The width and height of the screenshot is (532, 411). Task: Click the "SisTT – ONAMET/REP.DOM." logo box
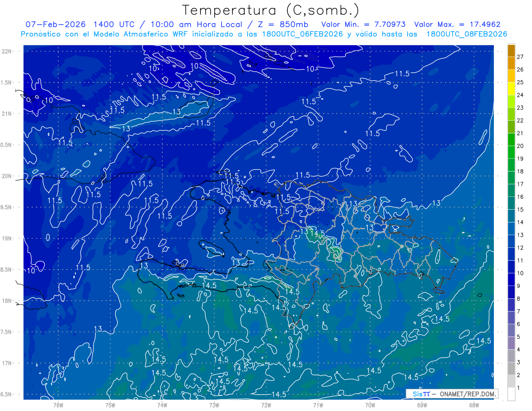(452, 394)
